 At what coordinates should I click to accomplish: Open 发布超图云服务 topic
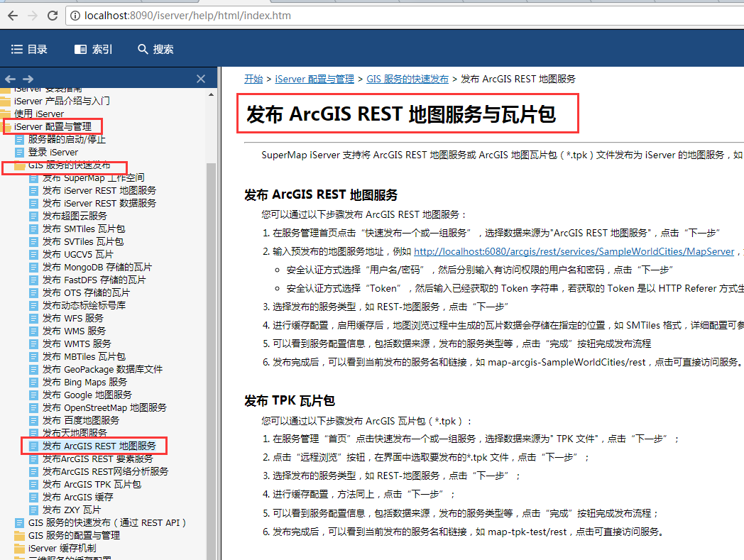(x=75, y=216)
